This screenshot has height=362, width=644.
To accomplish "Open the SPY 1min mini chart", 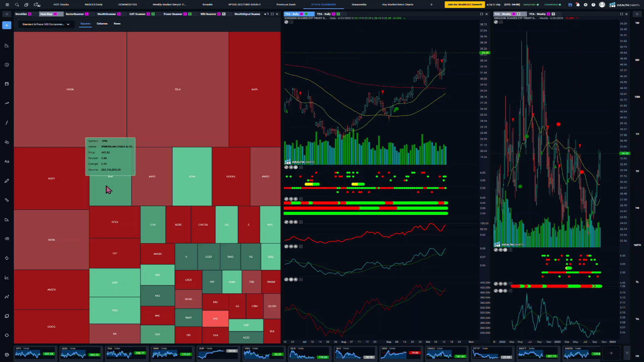I will pyautogui.click(x=35, y=353).
